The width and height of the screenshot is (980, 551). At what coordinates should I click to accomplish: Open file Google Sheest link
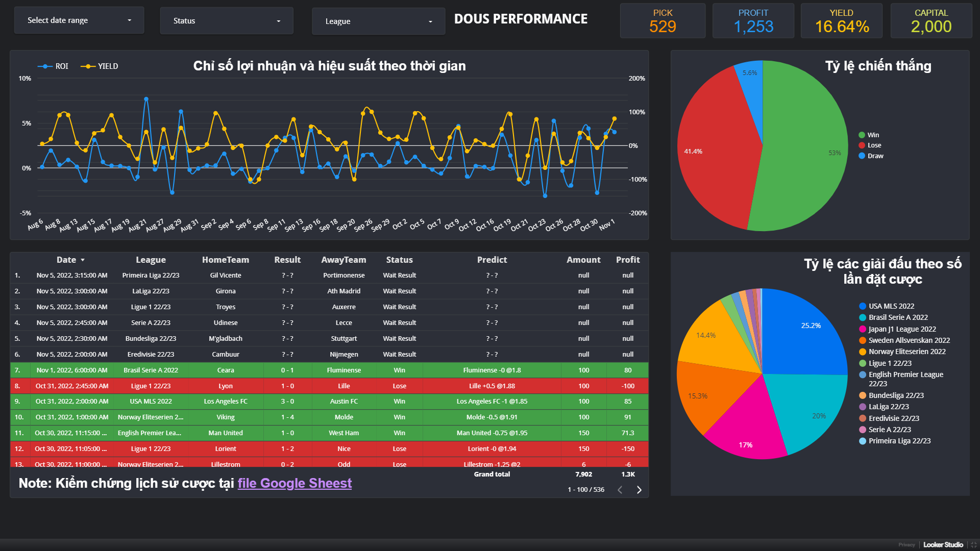point(295,483)
